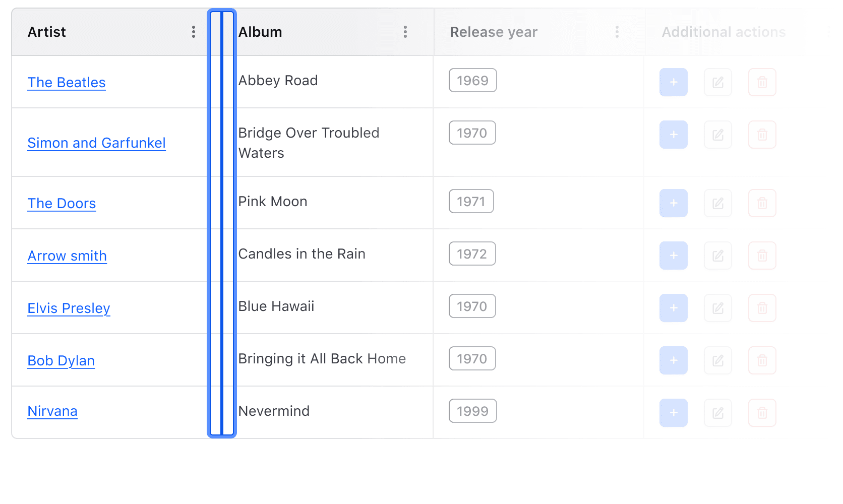Viewport: 843px width, 504px height.
Task: Follow the Simon and Garfunkel link
Action: click(x=96, y=143)
